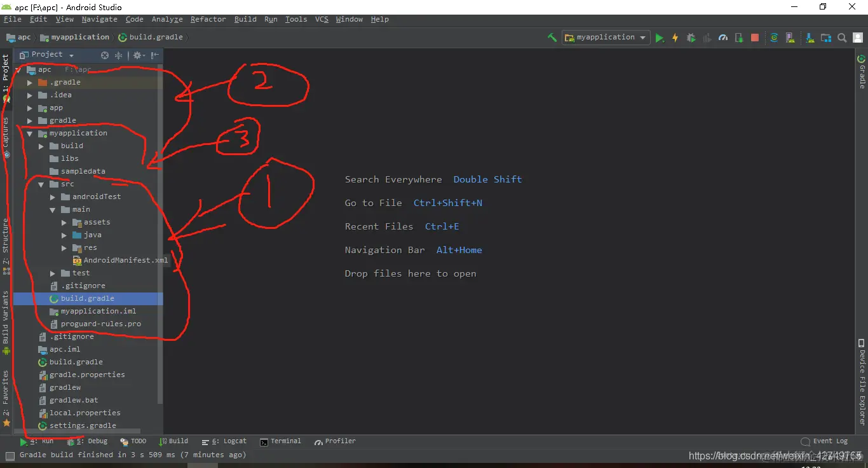The width and height of the screenshot is (868, 468).
Task: Expand the androidTest folder
Action: coord(53,197)
